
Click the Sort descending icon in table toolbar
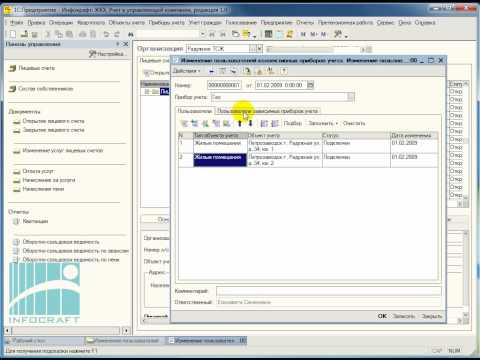pos(275,124)
